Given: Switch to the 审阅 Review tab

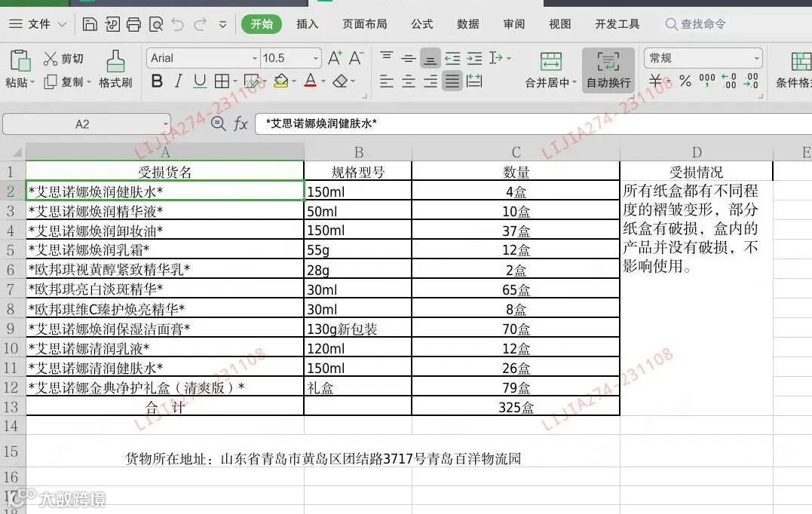Looking at the screenshot, I should [x=513, y=24].
